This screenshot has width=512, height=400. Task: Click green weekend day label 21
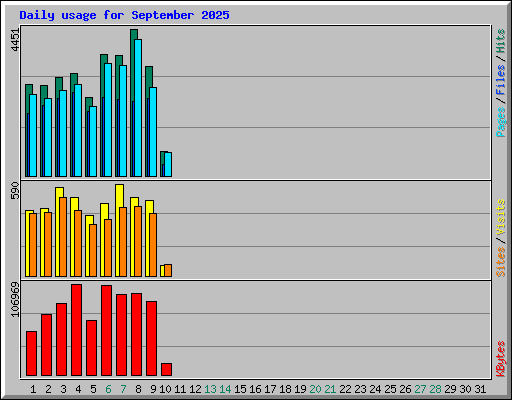click(x=330, y=389)
